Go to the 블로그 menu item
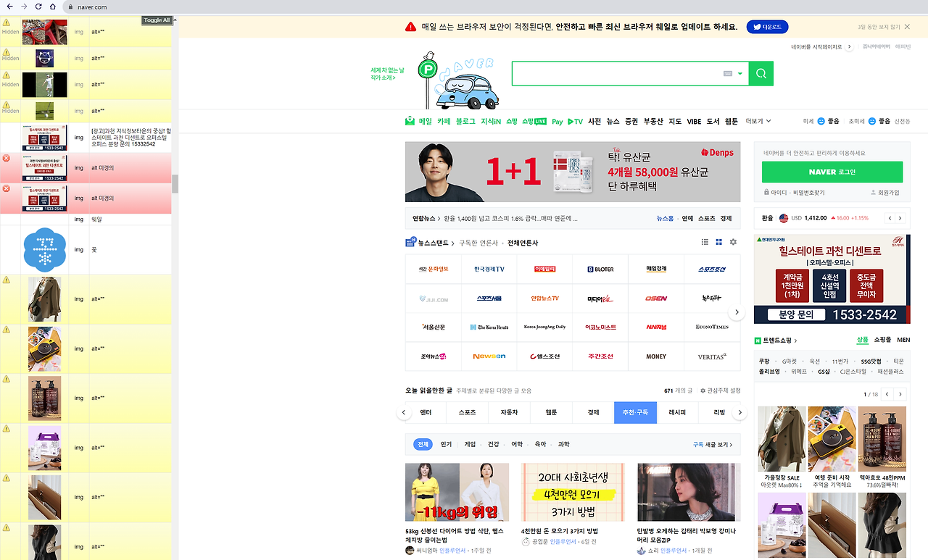This screenshot has height=560, width=928. (x=465, y=121)
